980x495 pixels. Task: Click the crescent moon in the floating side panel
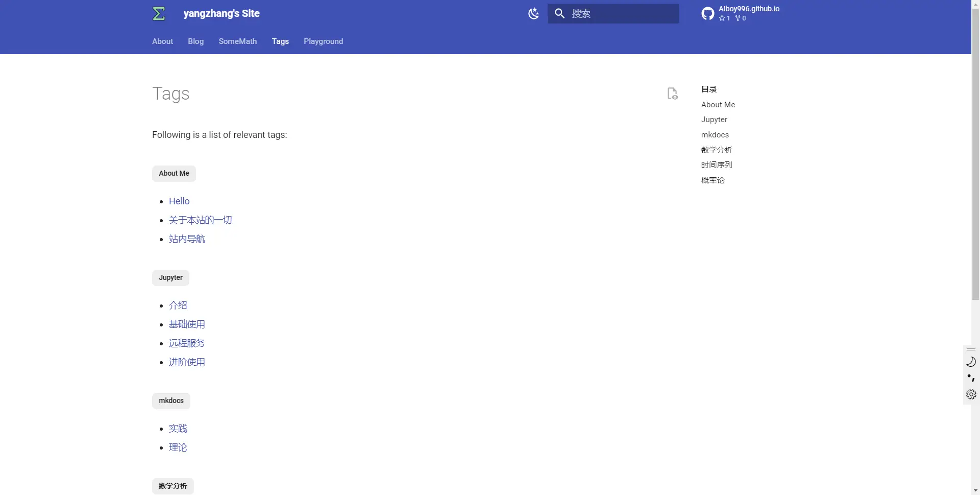click(x=971, y=362)
